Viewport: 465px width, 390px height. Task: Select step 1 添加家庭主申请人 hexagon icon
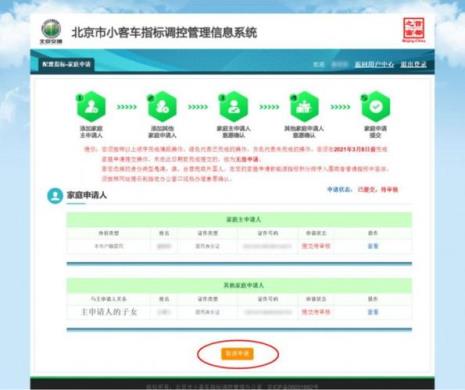click(91, 107)
